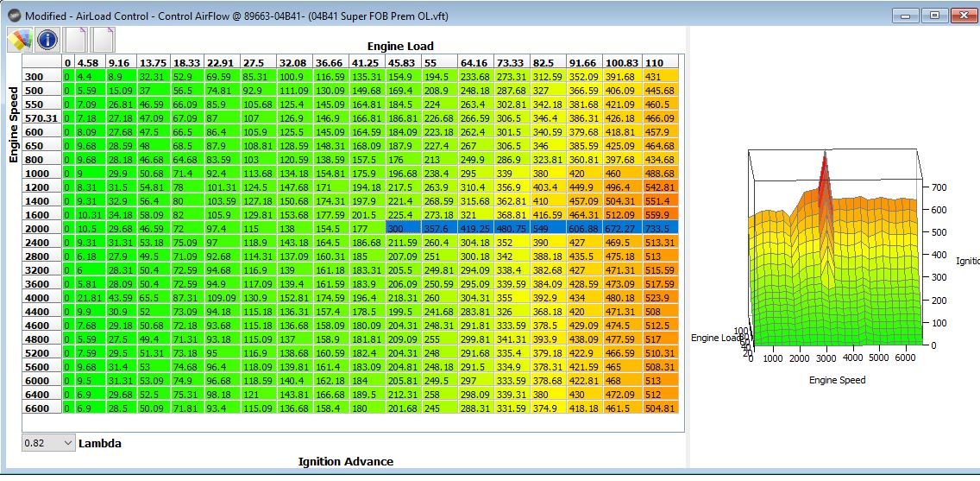Select the cell with value 523.9
The width and height of the screenshot is (980, 481).
(660, 297)
